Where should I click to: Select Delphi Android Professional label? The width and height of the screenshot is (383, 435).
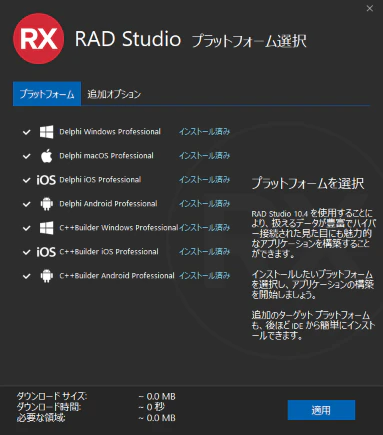click(x=108, y=204)
